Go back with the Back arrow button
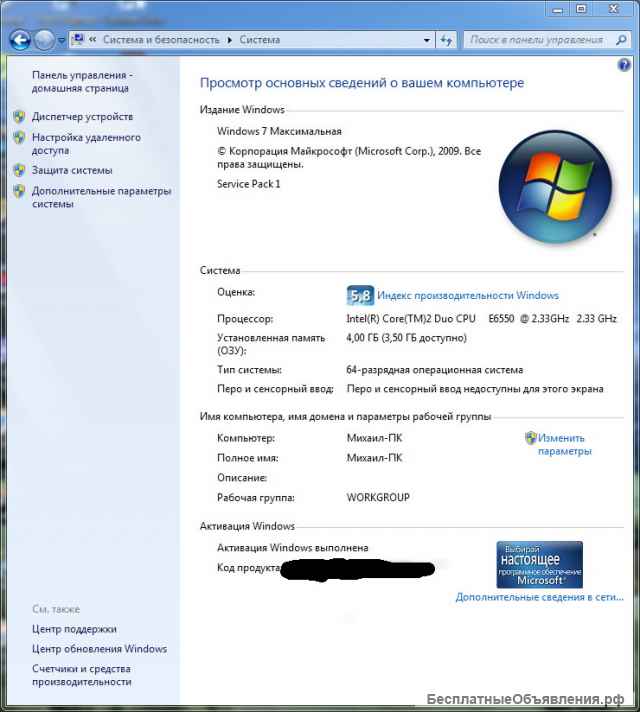This screenshot has width=640, height=712. 20,40
